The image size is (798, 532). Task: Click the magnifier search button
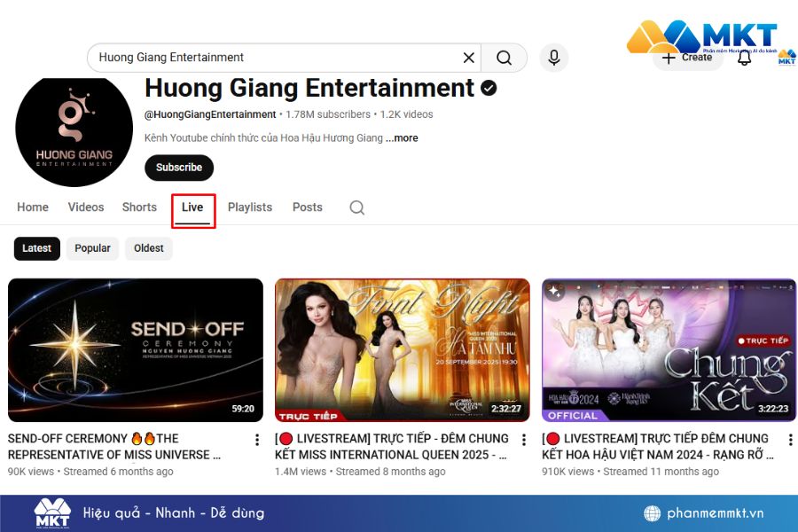click(504, 58)
